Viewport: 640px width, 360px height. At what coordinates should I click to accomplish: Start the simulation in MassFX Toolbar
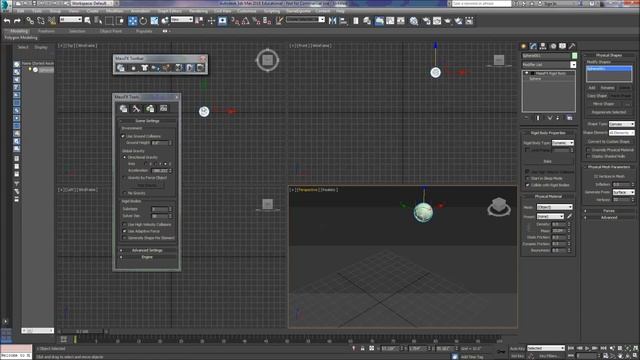190,68
